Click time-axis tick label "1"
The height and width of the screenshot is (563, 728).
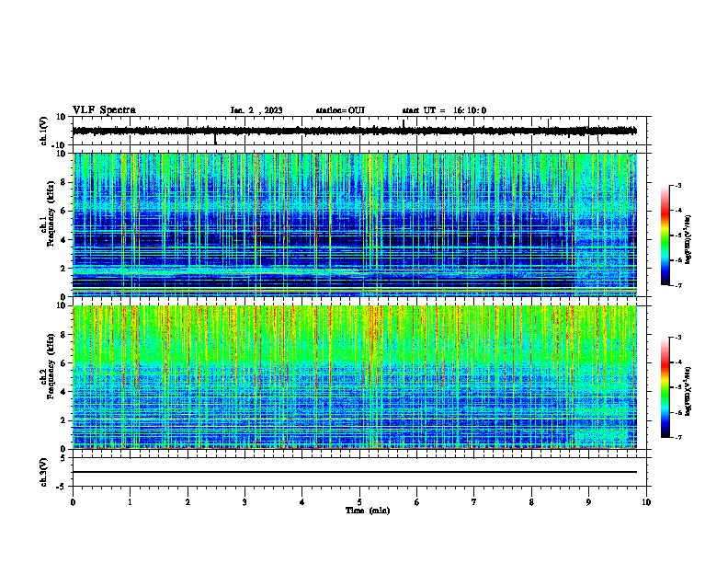130,502
